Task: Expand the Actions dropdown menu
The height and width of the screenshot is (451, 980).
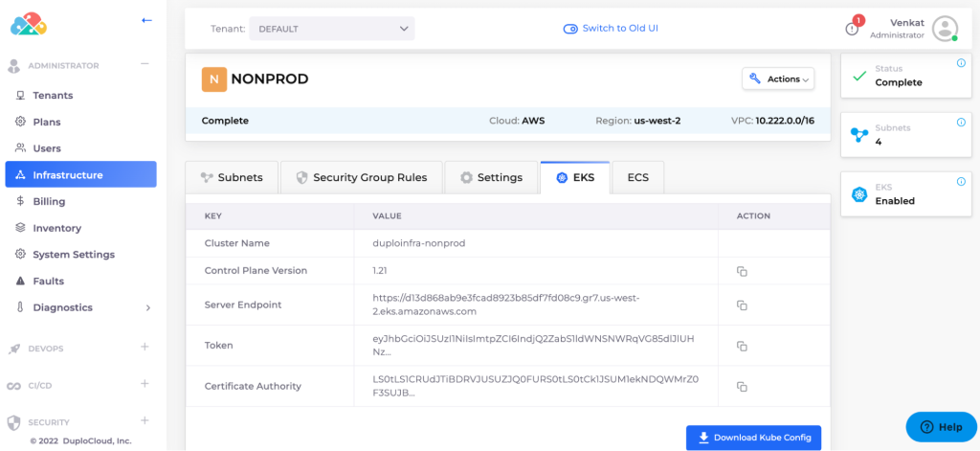Action: pyautogui.click(x=778, y=79)
